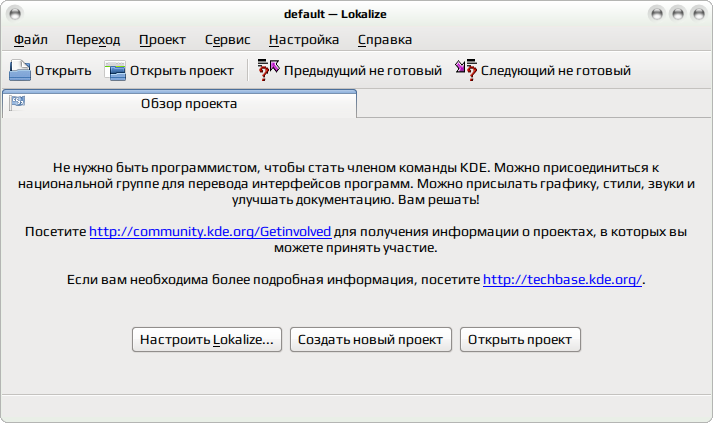
Task: Minimize the Lokalize window
Action: click(656, 14)
